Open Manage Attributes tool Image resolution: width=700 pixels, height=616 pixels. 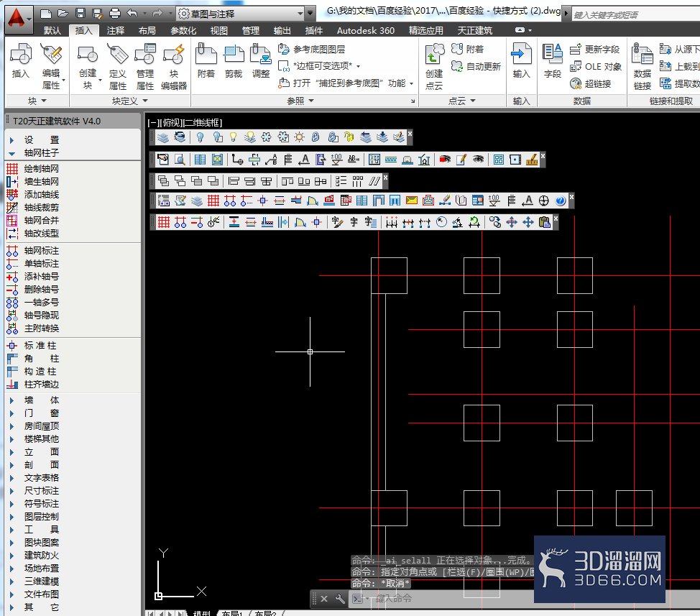(x=145, y=66)
